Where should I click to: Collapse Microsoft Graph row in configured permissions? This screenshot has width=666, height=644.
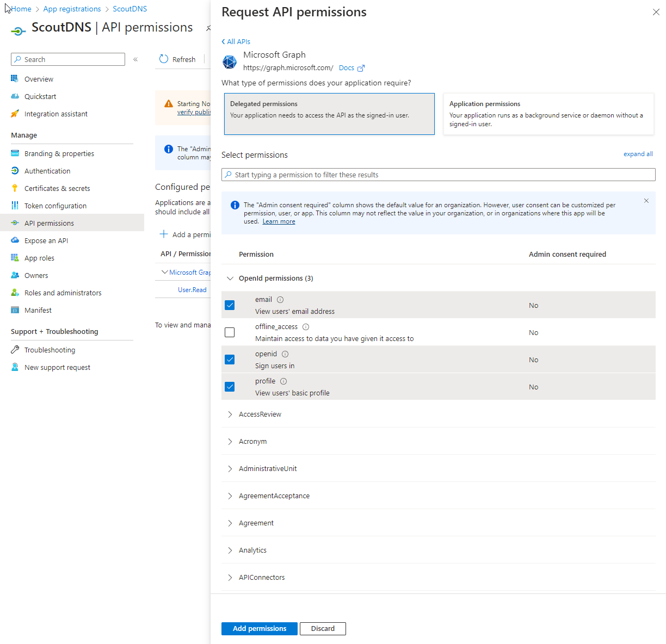point(165,272)
